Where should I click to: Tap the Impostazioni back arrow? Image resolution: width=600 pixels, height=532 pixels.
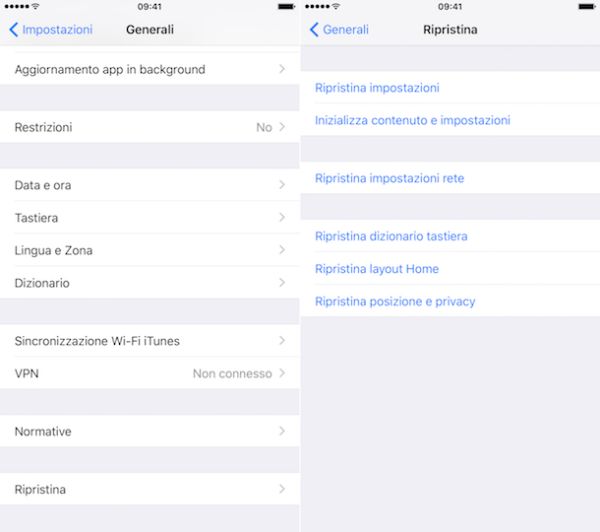[13, 29]
